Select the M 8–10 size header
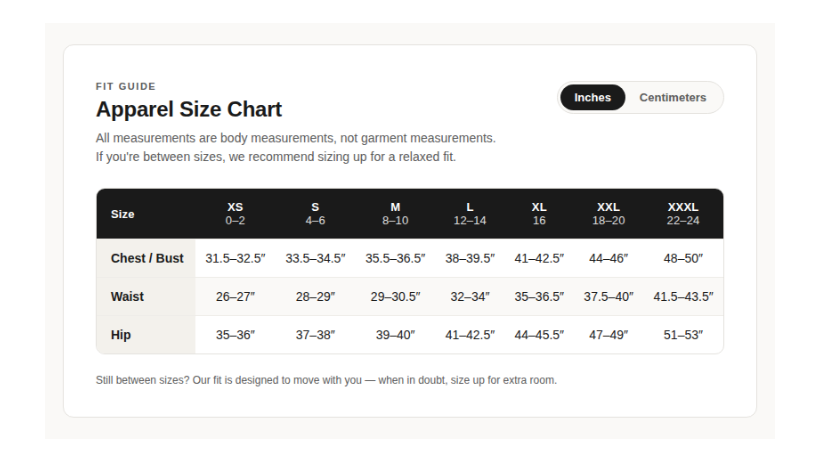 395,214
